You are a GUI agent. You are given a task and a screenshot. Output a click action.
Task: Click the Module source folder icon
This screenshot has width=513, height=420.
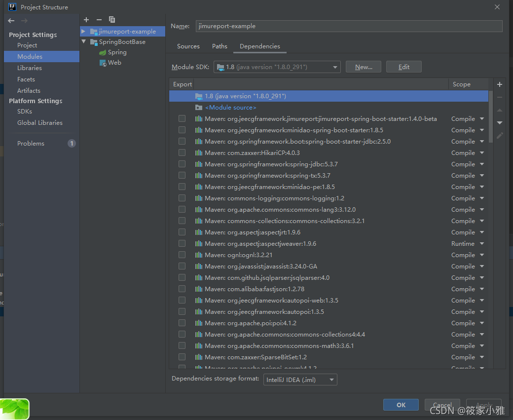[199, 108]
